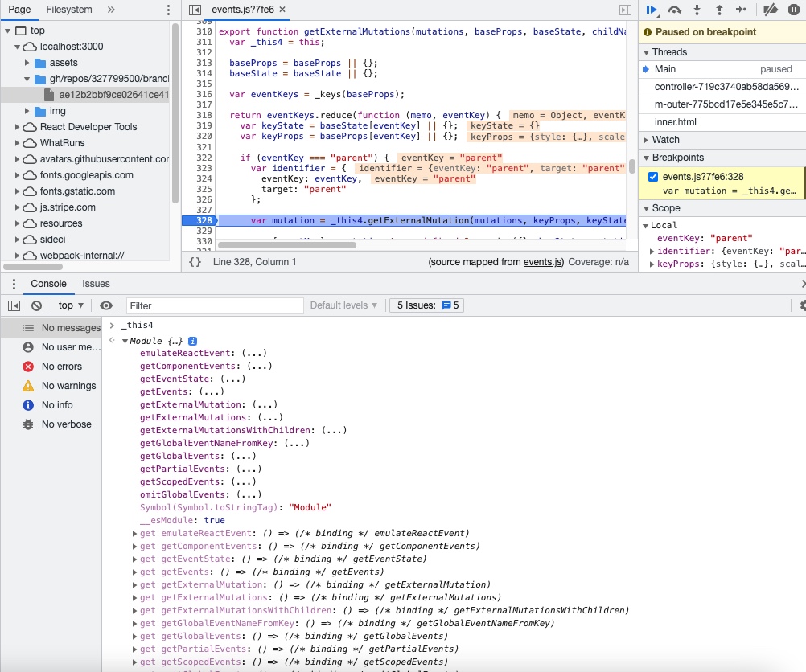Clear the console
Image resolution: width=806 pixels, height=672 pixels.
click(x=36, y=305)
